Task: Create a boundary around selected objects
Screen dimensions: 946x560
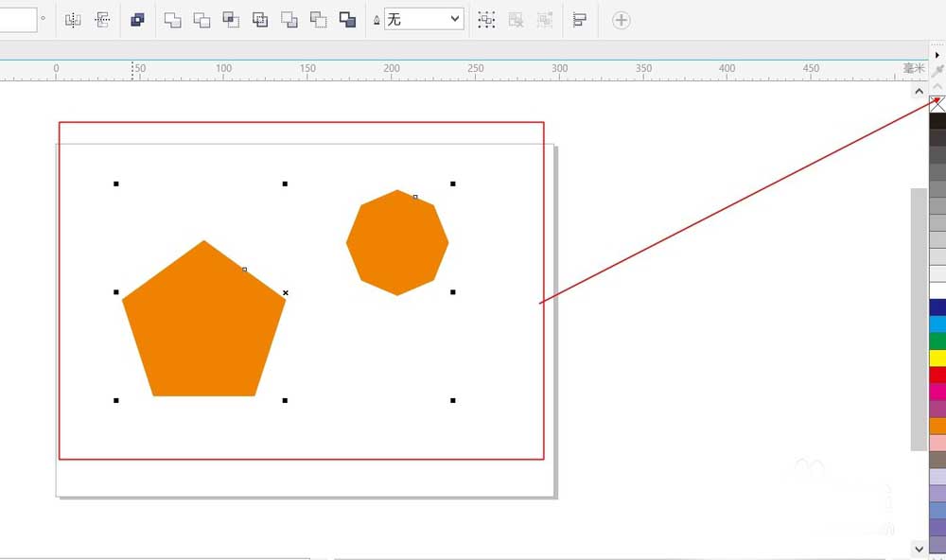Action: click(347, 20)
